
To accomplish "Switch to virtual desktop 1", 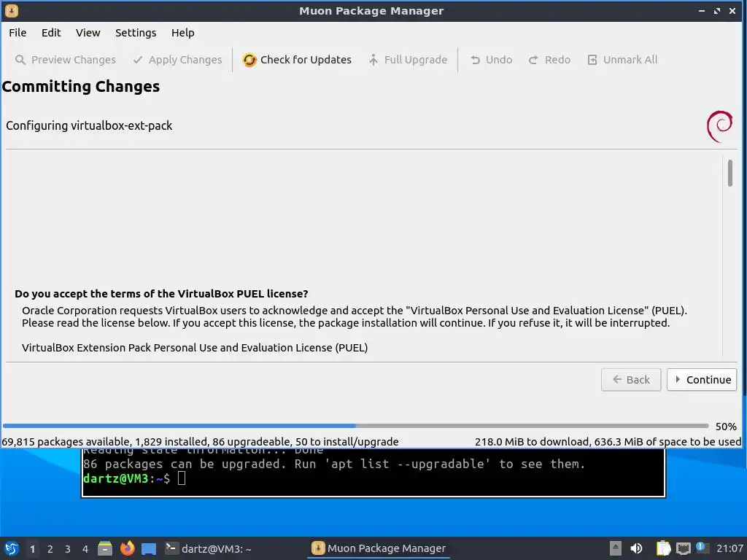I will click(x=32, y=549).
